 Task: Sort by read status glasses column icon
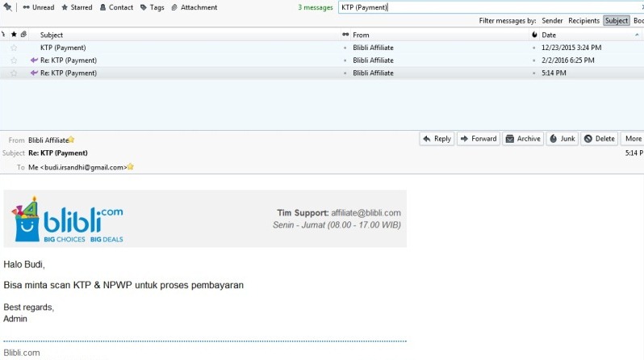(x=345, y=35)
